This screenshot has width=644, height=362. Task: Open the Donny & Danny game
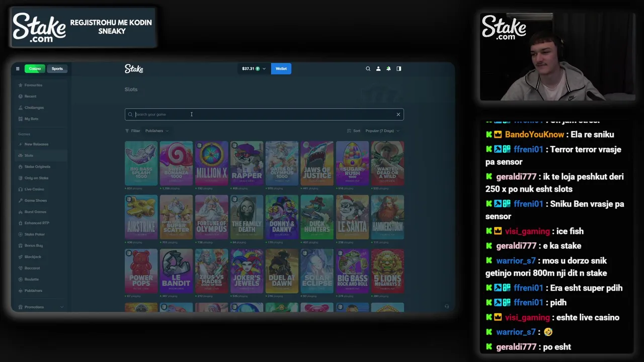click(282, 217)
